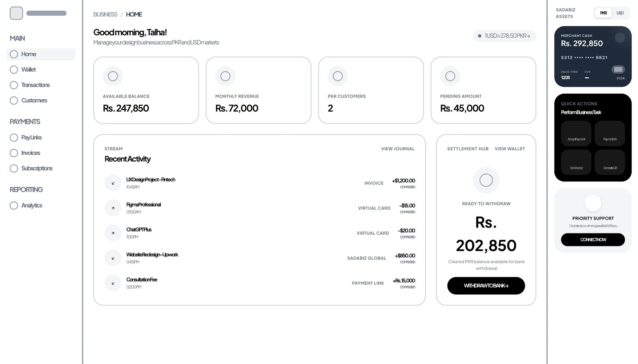Click the View Journal link
This screenshot has width=638, height=364.
[398, 149]
